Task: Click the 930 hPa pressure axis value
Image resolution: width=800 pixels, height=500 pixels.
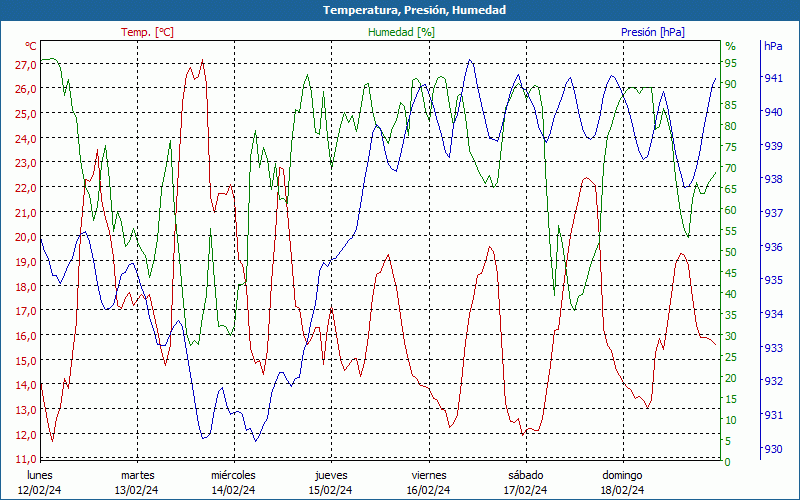Action: pyautogui.click(x=773, y=449)
